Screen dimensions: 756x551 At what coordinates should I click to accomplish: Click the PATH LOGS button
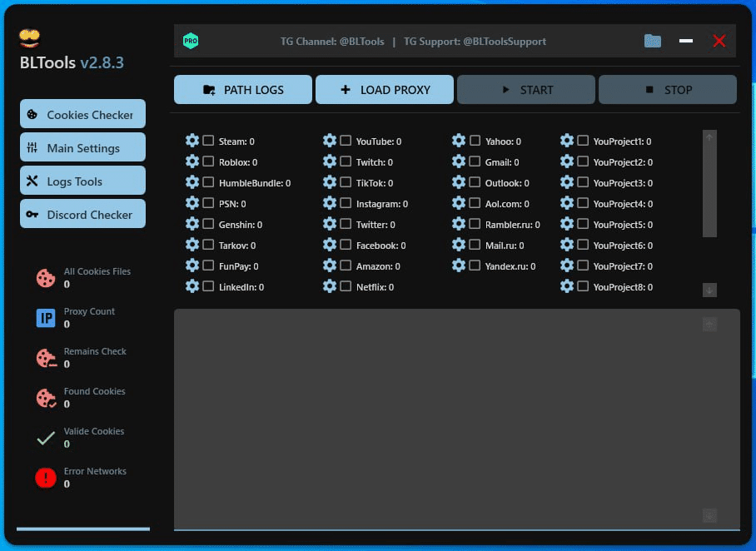coord(243,90)
